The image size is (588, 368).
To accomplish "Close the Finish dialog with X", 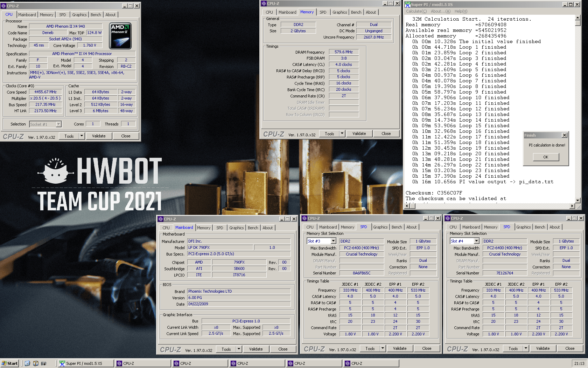I will pos(564,135).
